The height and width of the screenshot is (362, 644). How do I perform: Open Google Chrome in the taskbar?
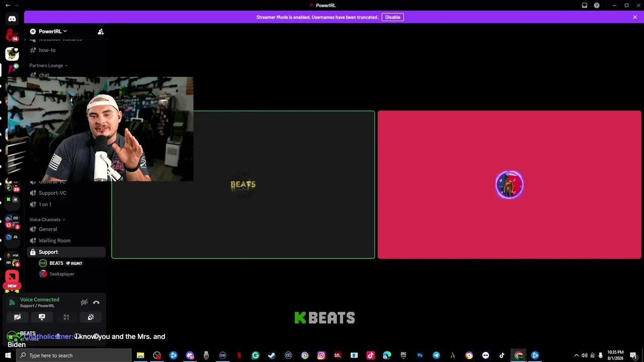coord(519,355)
